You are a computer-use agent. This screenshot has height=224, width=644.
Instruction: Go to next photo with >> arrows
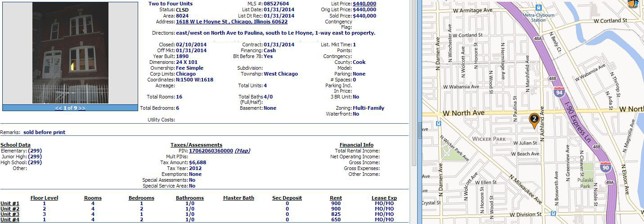point(81,108)
